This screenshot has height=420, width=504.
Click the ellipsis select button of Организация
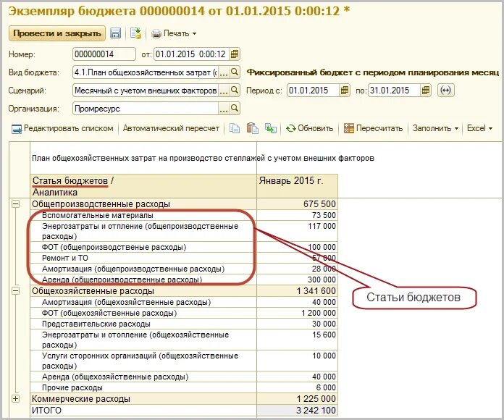click(x=224, y=109)
